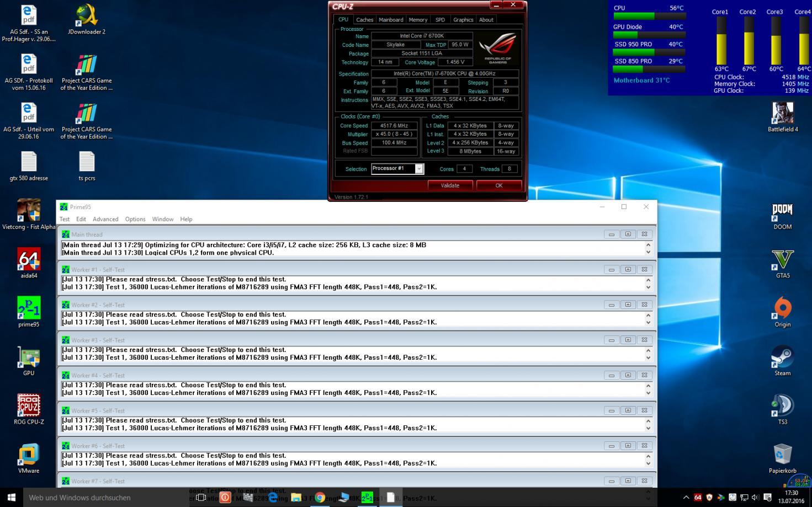This screenshot has width=812, height=507.
Task: Open the Processor #1 selection dropdown in CPU-Z
Action: 419,169
